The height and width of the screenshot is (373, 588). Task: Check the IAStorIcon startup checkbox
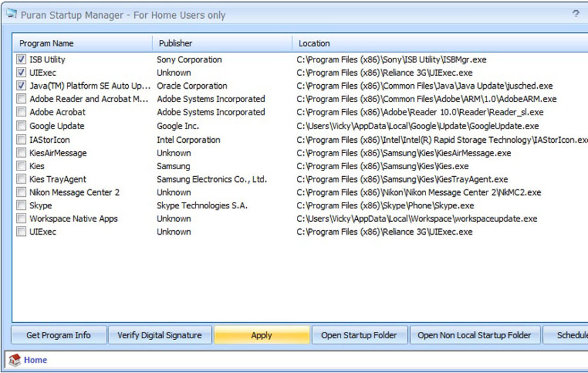tap(21, 140)
